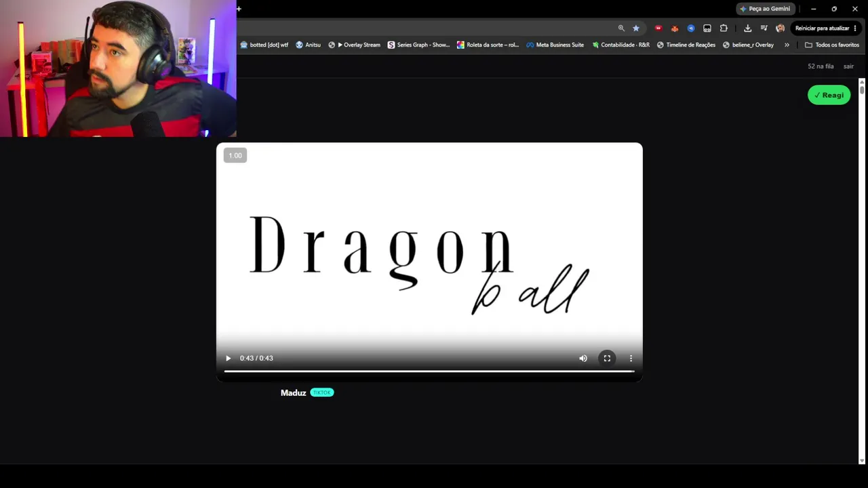Close the Chrome window

click(x=855, y=9)
